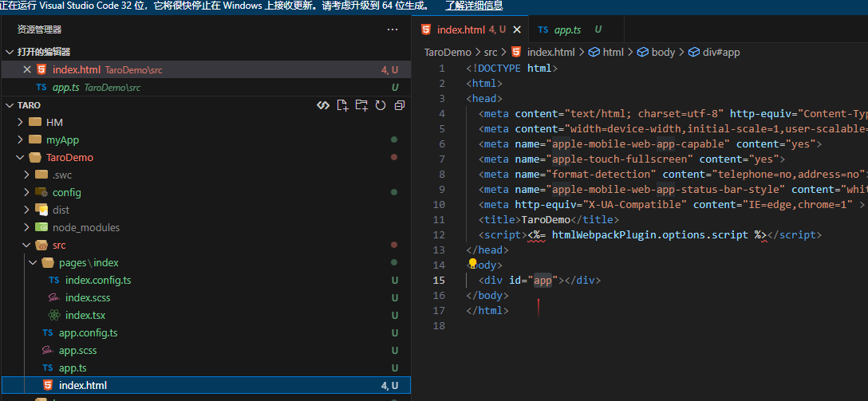The image size is (868, 401).
Task: Click the html symbol cube icon in breadcrumb
Action: [594, 53]
